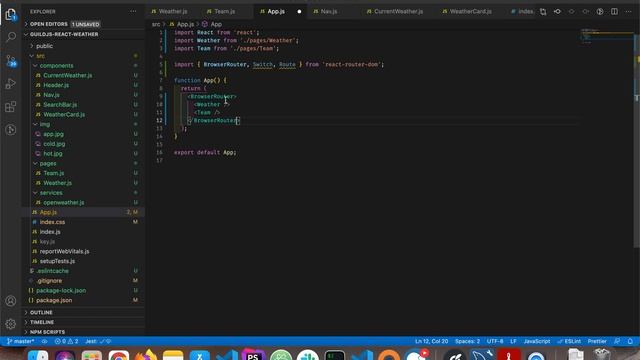Open CurrentWeather.js in the file tree
The height and width of the screenshot is (360, 640).
click(83, 76)
